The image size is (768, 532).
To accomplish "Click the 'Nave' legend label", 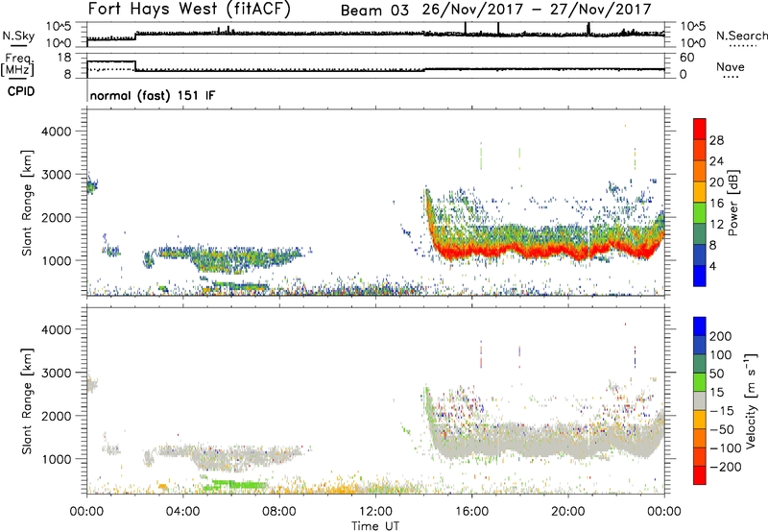I will pos(730,67).
